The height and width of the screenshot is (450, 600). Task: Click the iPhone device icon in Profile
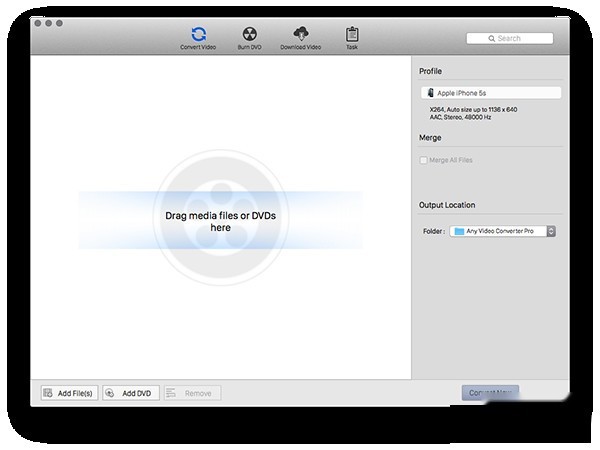pyautogui.click(x=430, y=93)
